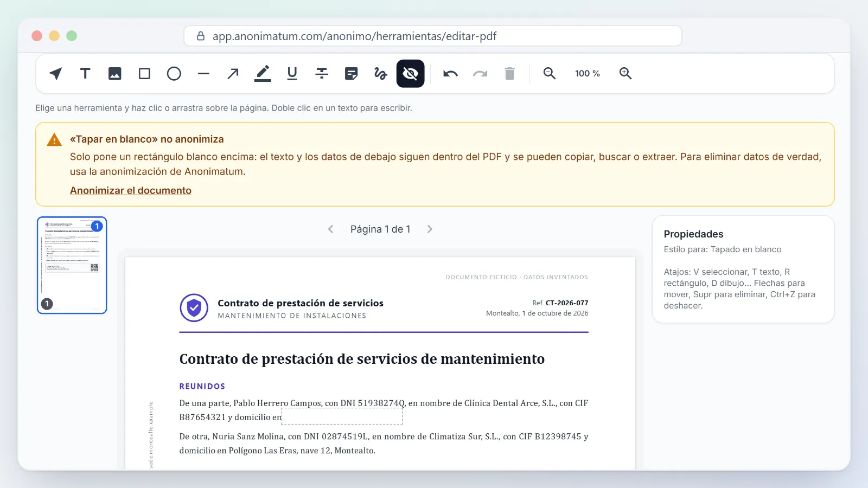
Task: Delete the selected element with trash icon
Action: pos(509,74)
